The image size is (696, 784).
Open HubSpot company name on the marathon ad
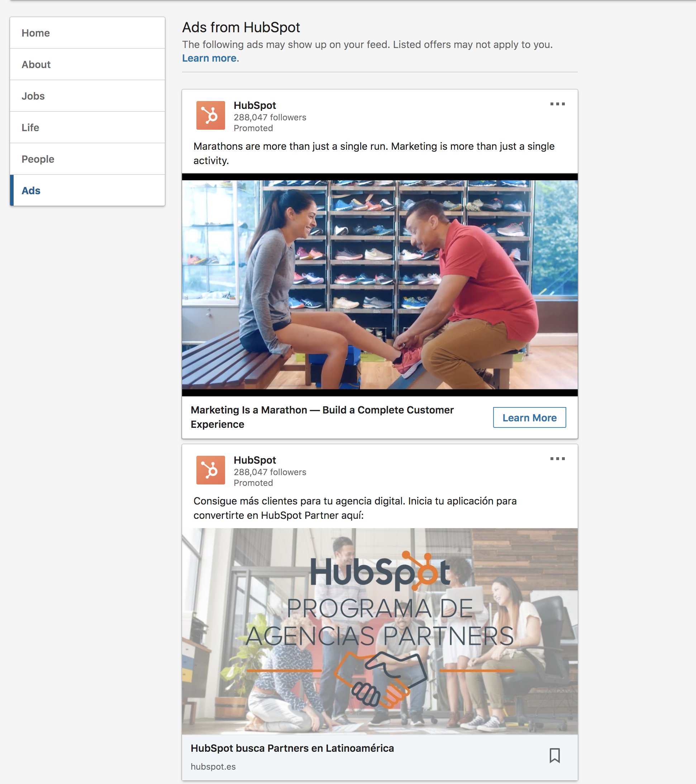tap(255, 105)
